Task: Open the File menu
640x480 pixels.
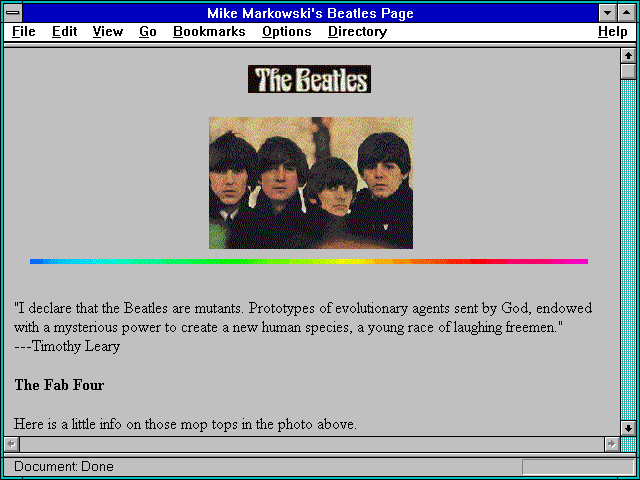Action: [x=24, y=32]
